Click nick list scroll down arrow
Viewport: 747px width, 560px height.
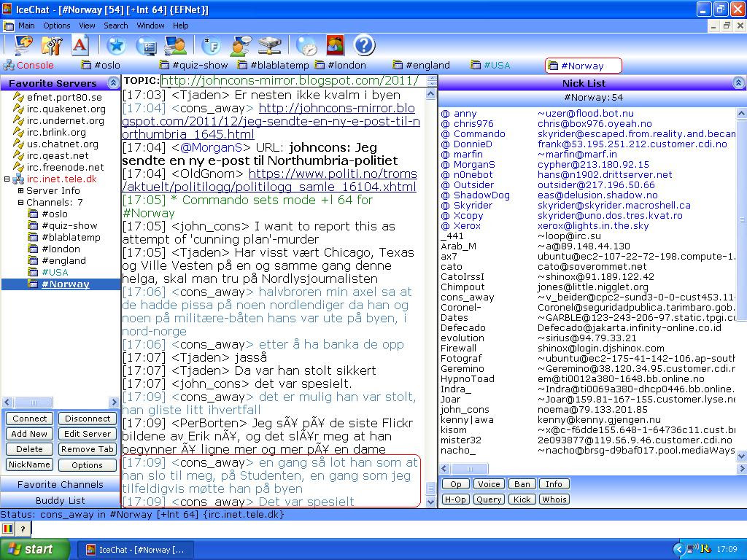[741, 456]
